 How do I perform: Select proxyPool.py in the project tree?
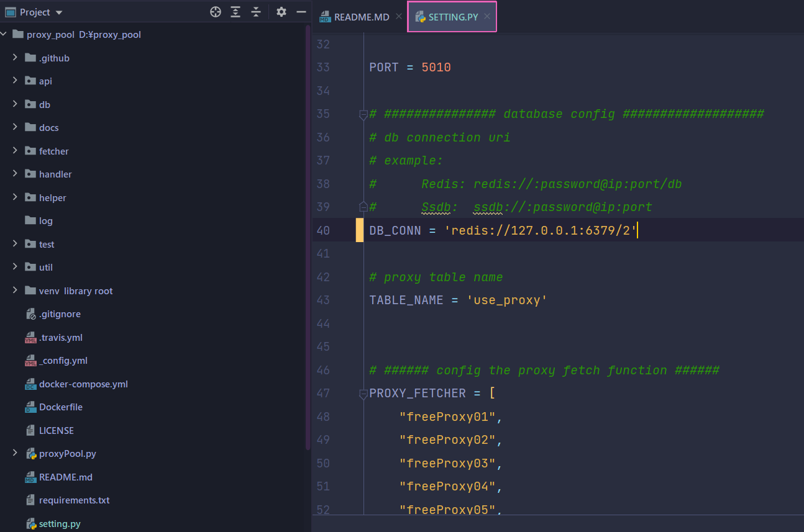click(x=67, y=454)
